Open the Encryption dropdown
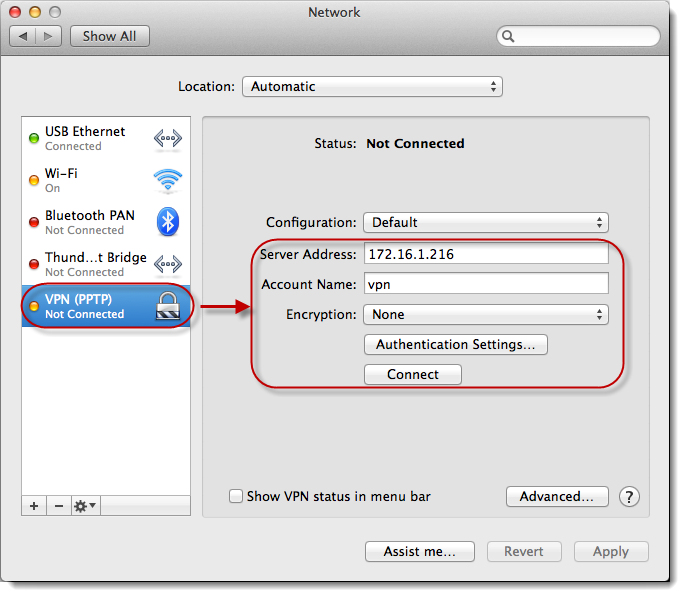Screen dimensions: 685x597 485,314
